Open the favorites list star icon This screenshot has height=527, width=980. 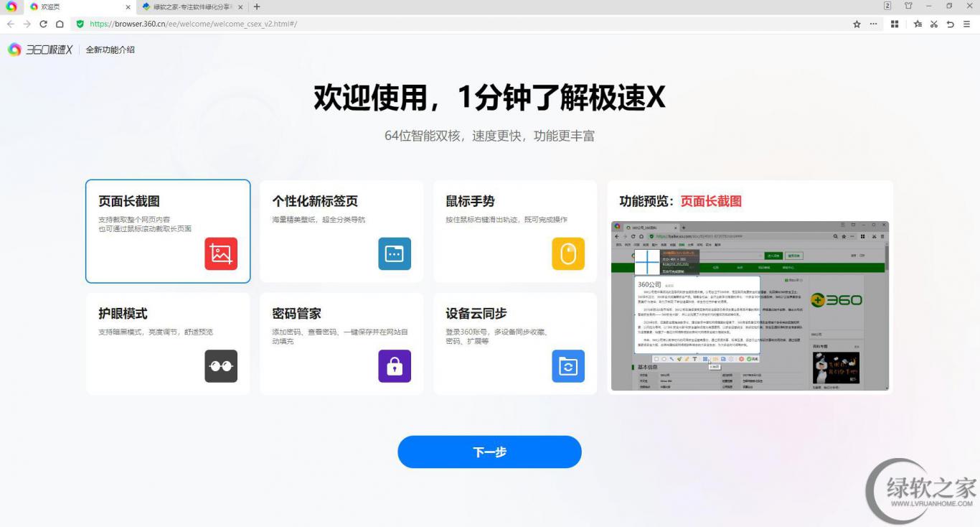(x=918, y=24)
